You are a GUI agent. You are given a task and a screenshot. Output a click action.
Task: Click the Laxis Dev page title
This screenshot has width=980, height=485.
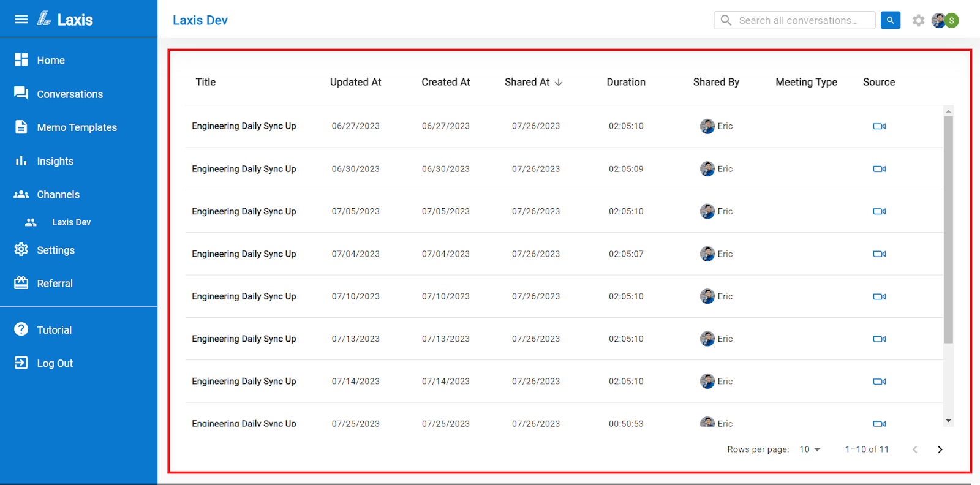(x=200, y=20)
